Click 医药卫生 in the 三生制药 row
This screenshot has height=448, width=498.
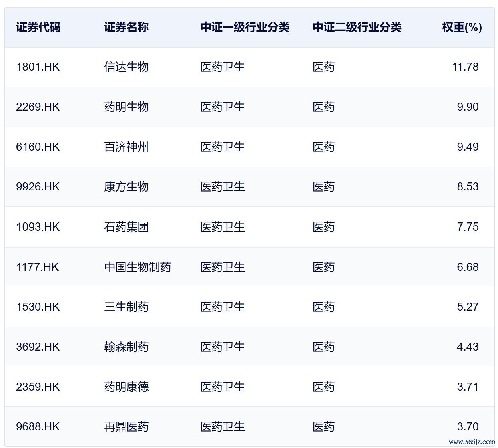tap(223, 307)
